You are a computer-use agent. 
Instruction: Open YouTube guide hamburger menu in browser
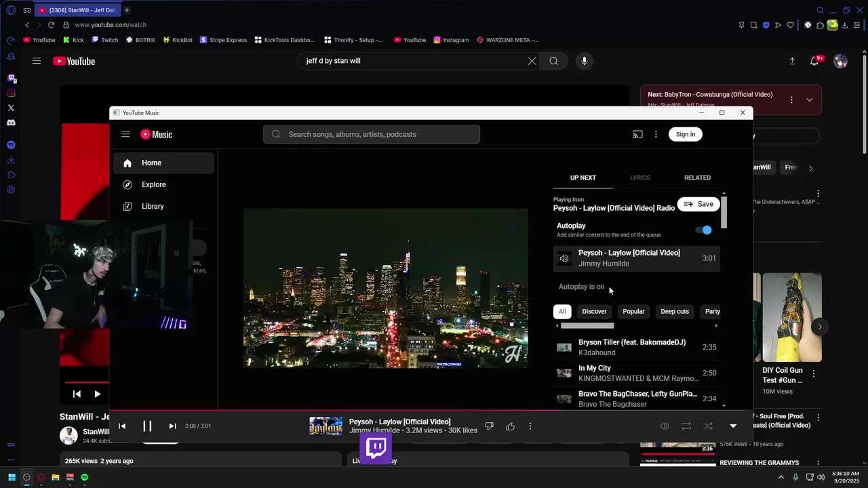[x=37, y=61]
